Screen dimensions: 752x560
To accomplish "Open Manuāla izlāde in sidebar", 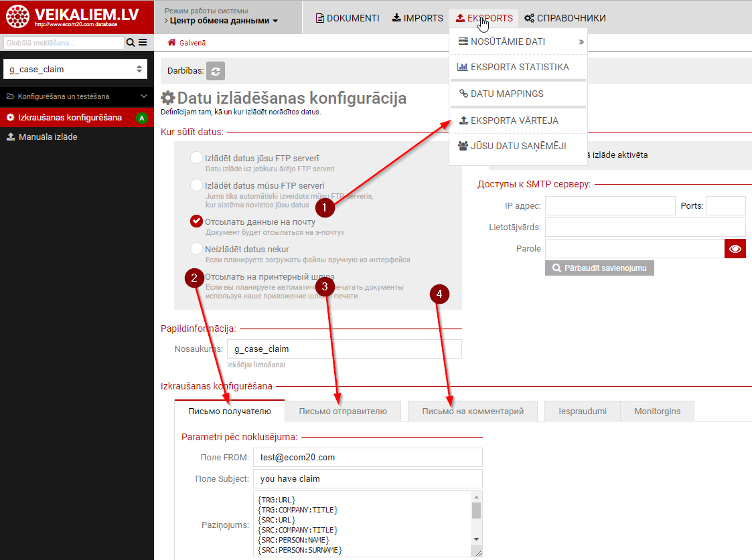I will click(x=47, y=136).
